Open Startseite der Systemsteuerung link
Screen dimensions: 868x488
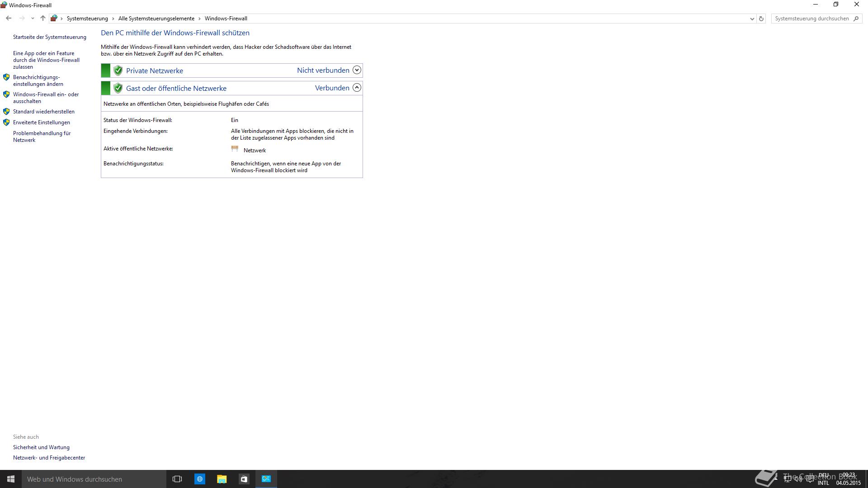[x=50, y=37]
